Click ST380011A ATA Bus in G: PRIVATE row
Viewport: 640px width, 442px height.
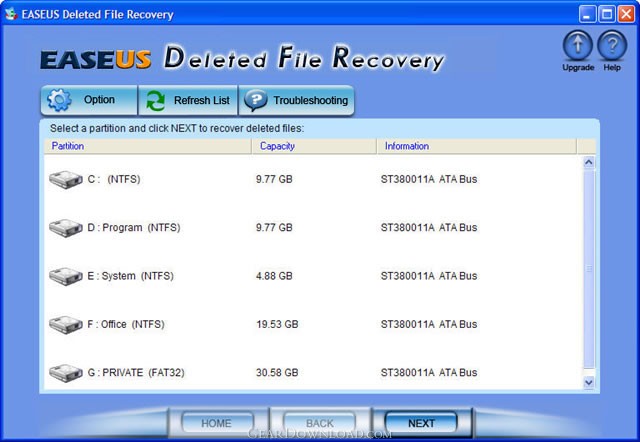(x=429, y=373)
